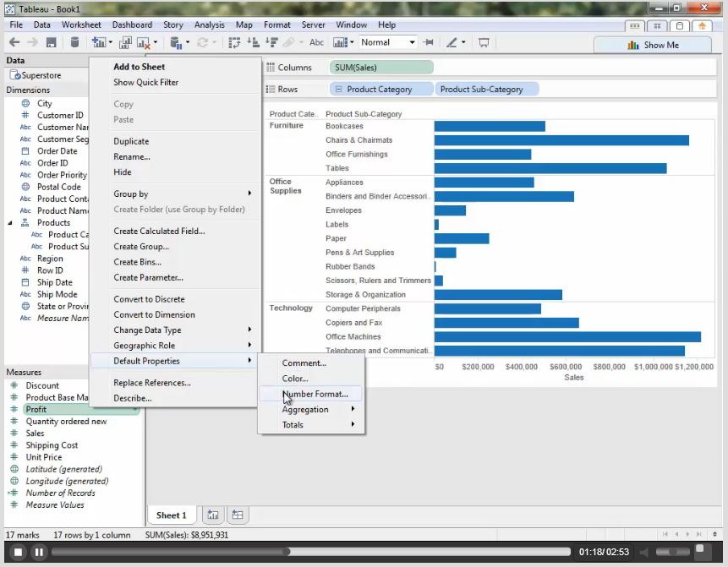Collapse the Products hierarchy in Dimensions

pyautogui.click(x=11, y=223)
